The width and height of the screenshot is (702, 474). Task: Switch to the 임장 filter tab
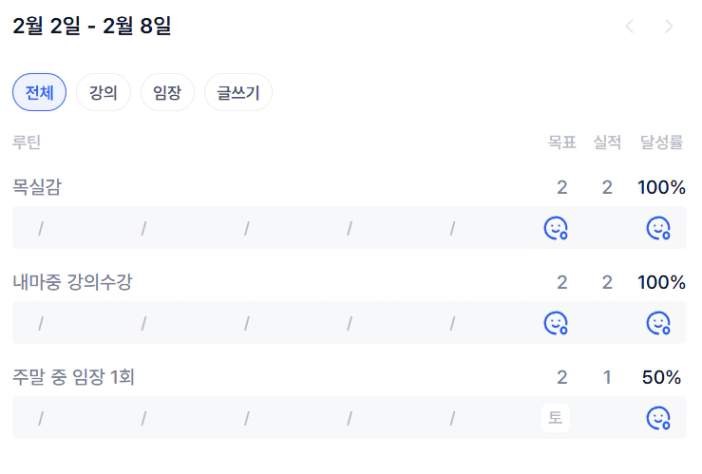point(167,93)
